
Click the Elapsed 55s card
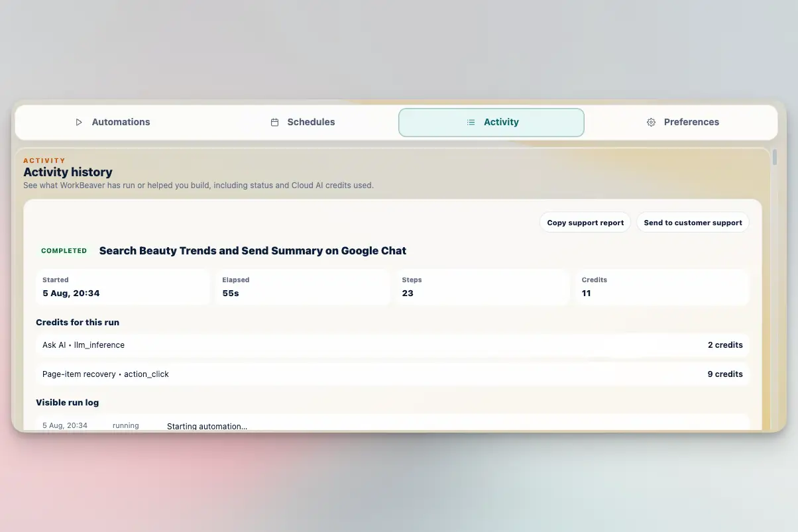coord(302,287)
